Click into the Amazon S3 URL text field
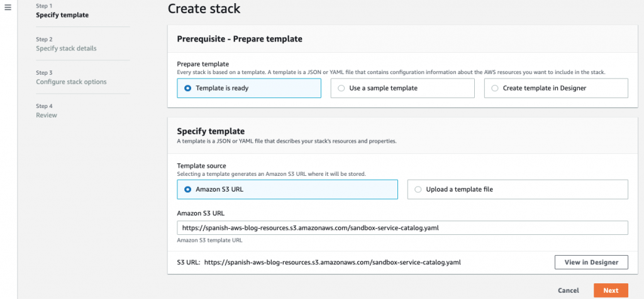This screenshot has height=299, width=644. point(402,227)
